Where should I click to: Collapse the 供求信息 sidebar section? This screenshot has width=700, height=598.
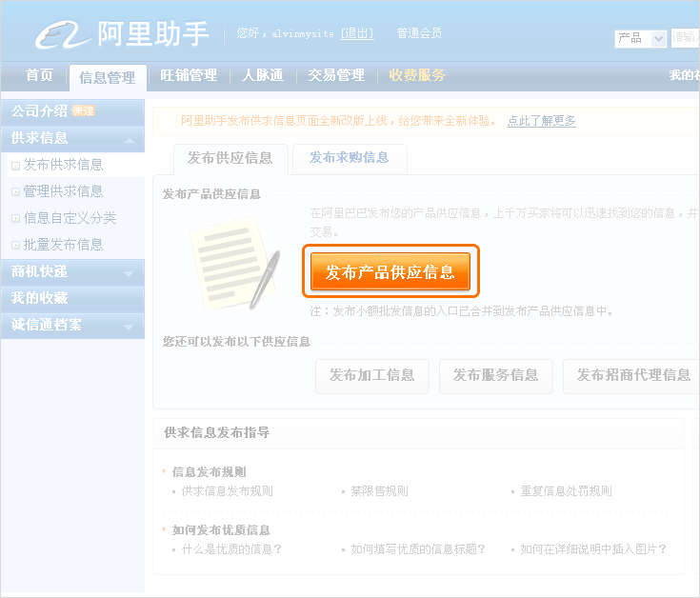point(130,140)
